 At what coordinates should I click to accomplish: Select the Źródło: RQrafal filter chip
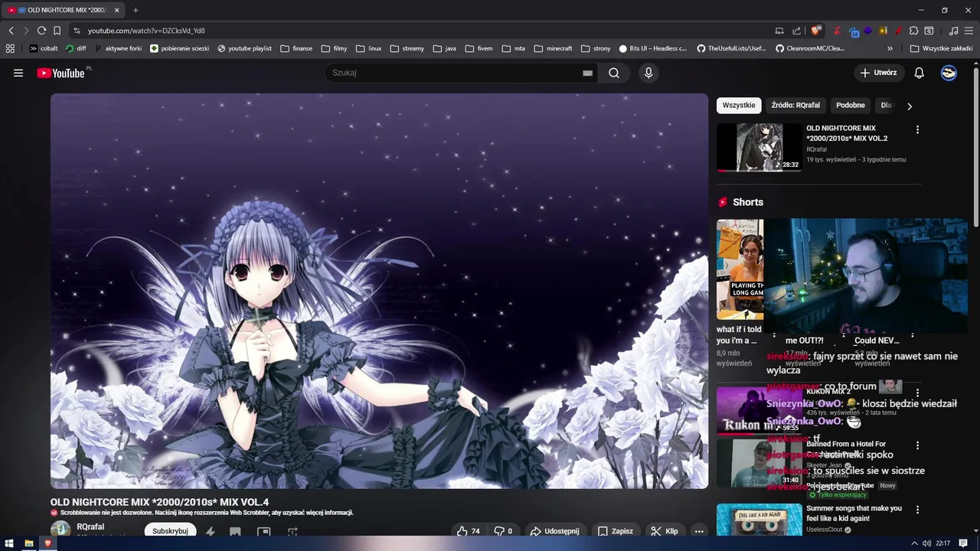click(795, 106)
